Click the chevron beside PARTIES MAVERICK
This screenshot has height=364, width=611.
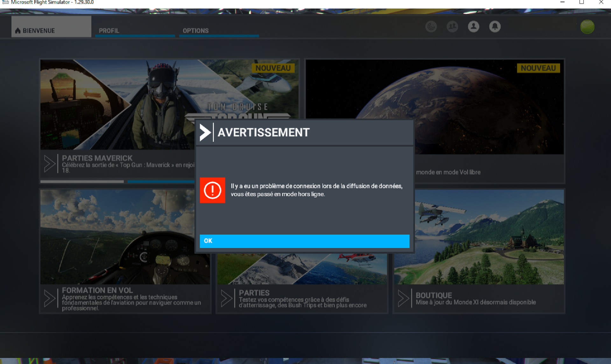(49, 164)
